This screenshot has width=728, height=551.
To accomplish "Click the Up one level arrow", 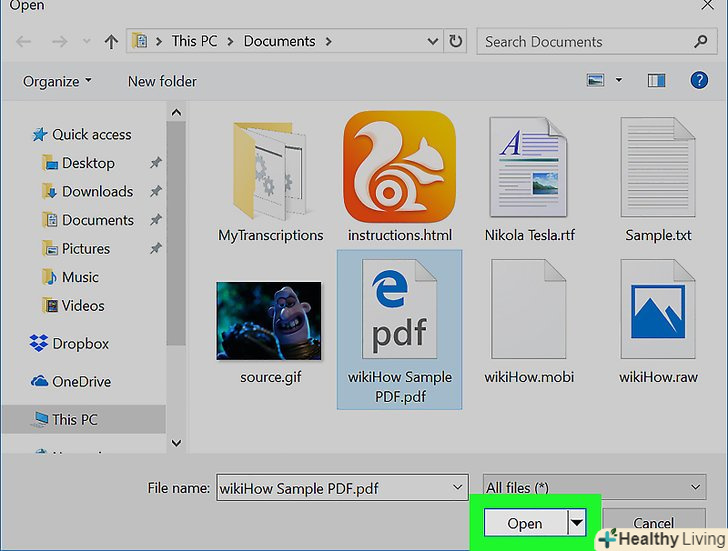I will click(111, 42).
